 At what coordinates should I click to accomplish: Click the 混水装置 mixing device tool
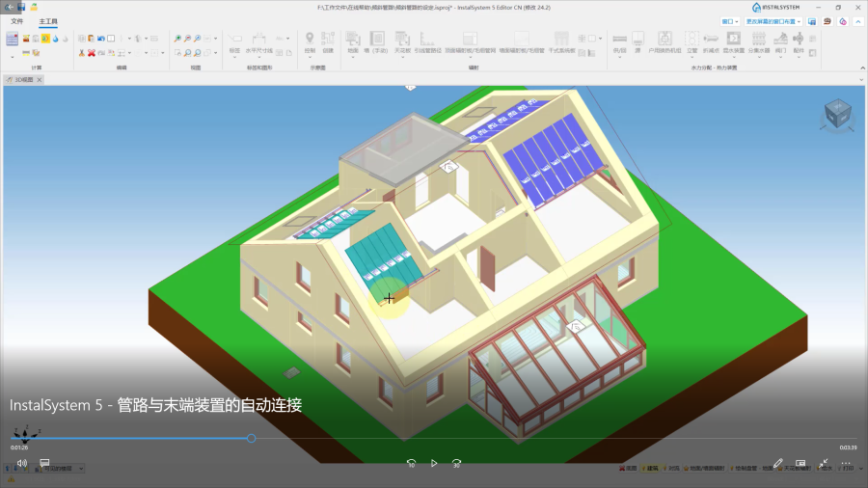[x=734, y=42]
